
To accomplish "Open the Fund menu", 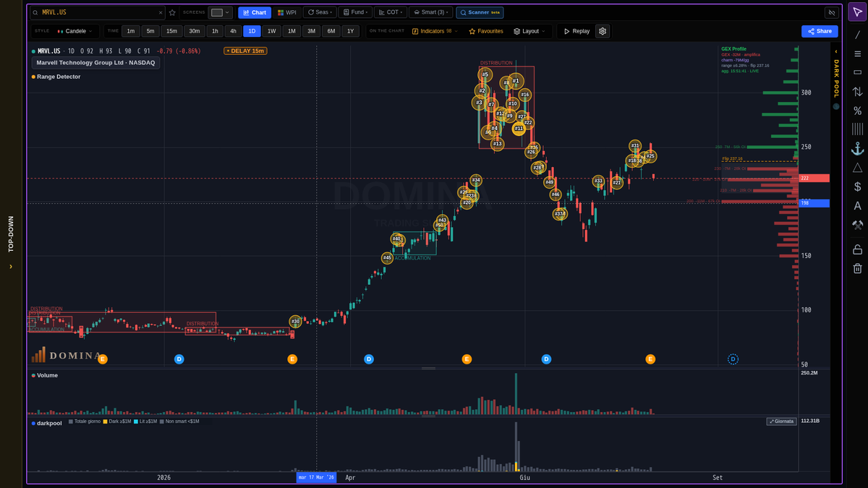I will tap(354, 12).
